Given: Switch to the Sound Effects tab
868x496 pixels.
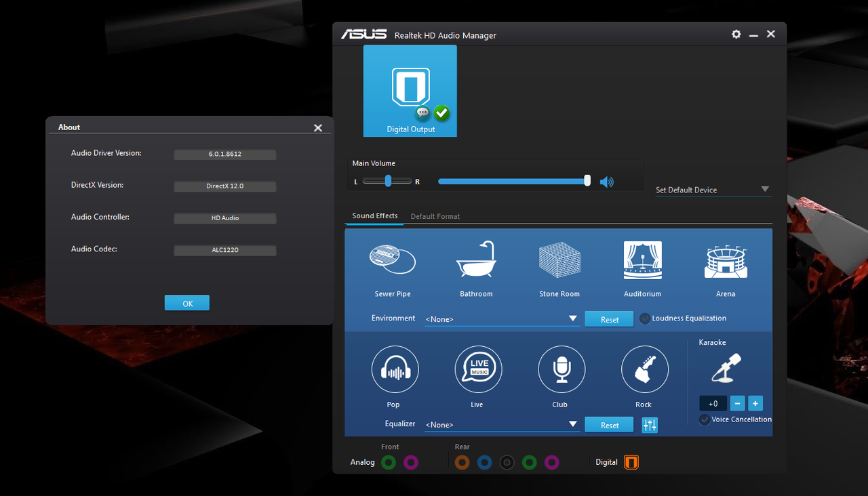Looking at the screenshot, I should [x=375, y=216].
